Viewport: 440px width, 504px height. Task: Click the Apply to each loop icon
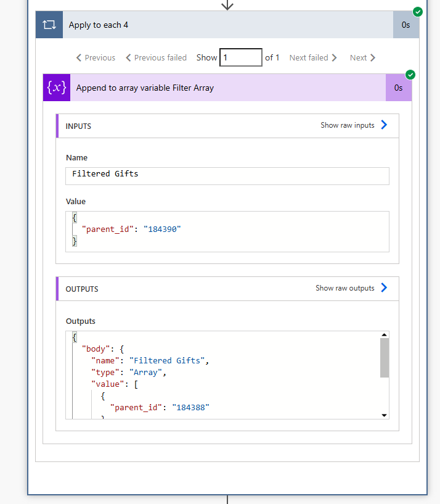point(49,25)
